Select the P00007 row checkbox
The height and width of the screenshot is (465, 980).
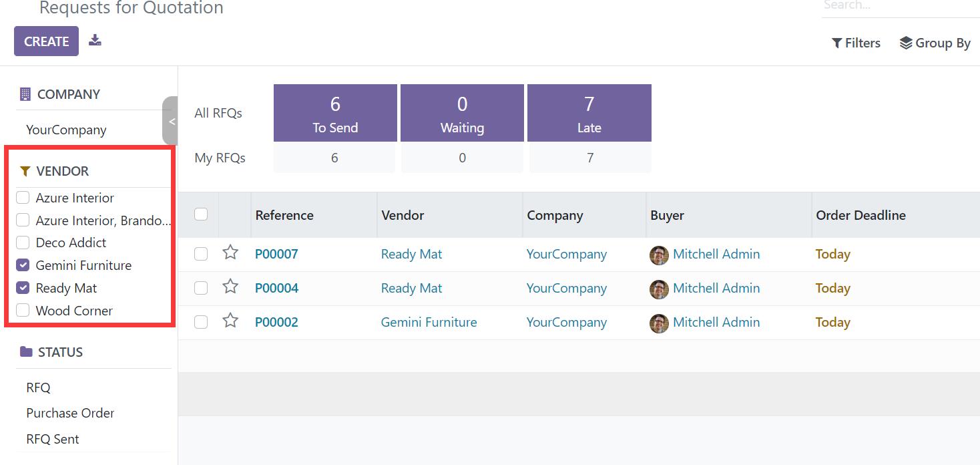click(201, 254)
